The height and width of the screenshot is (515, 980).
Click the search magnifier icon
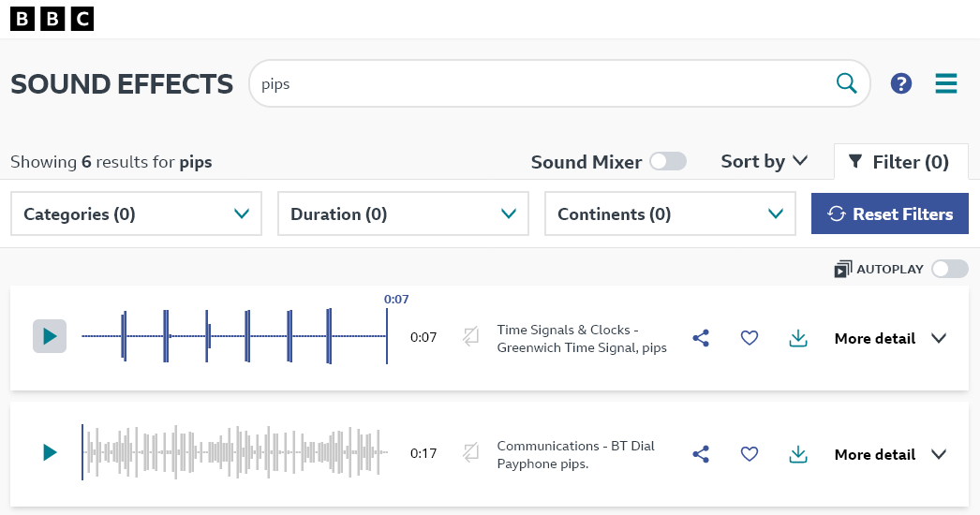846,84
